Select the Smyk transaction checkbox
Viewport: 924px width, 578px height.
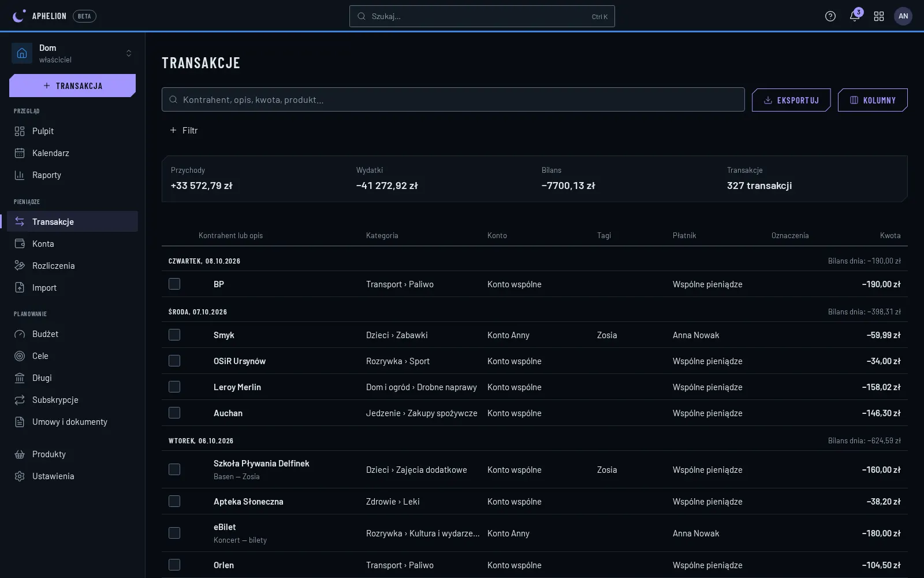click(x=174, y=335)
